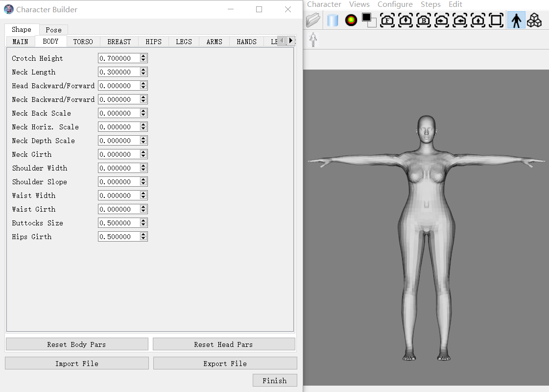The width and height of the screenshot is (549, 392).
Task: Switch to the Pose tab
Action: 53,30
